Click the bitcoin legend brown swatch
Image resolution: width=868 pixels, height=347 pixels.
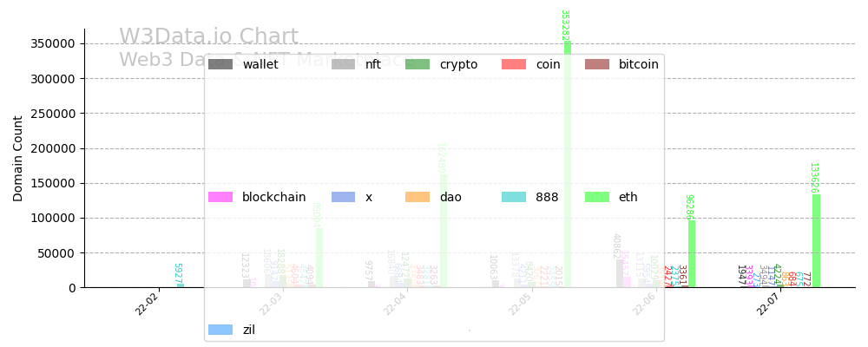click(x=596, y=64)
